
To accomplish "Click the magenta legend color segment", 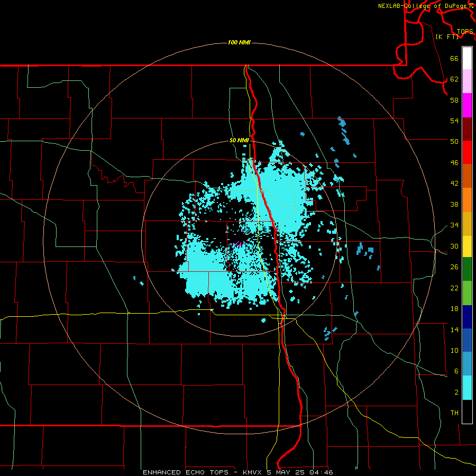I will (467, 105).
